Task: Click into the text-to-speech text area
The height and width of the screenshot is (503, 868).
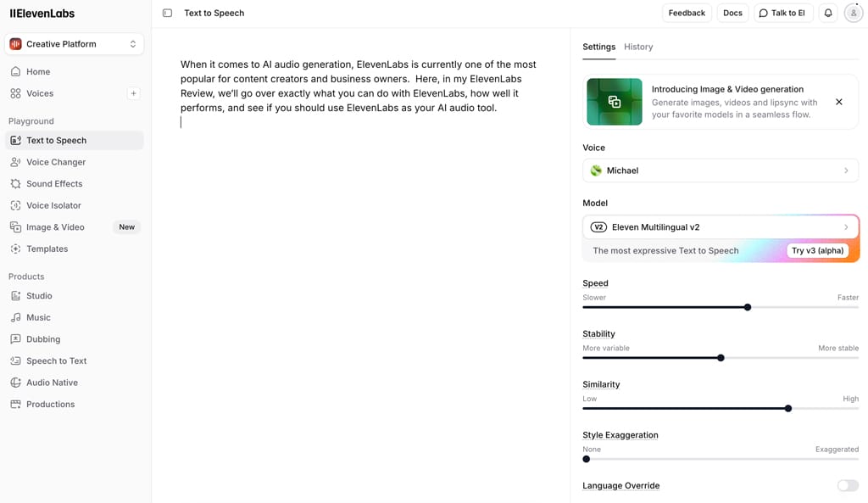Action: click(x=360, y=254)
